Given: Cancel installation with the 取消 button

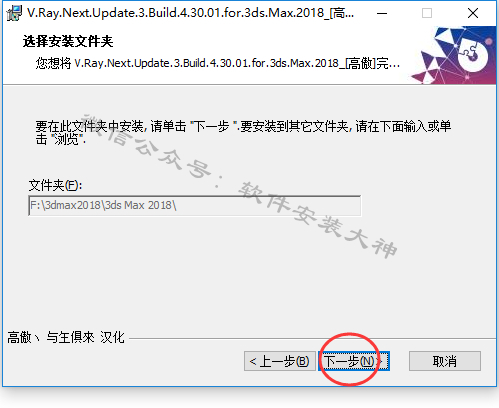Looking at the screenshot, I should click(445, 361).
